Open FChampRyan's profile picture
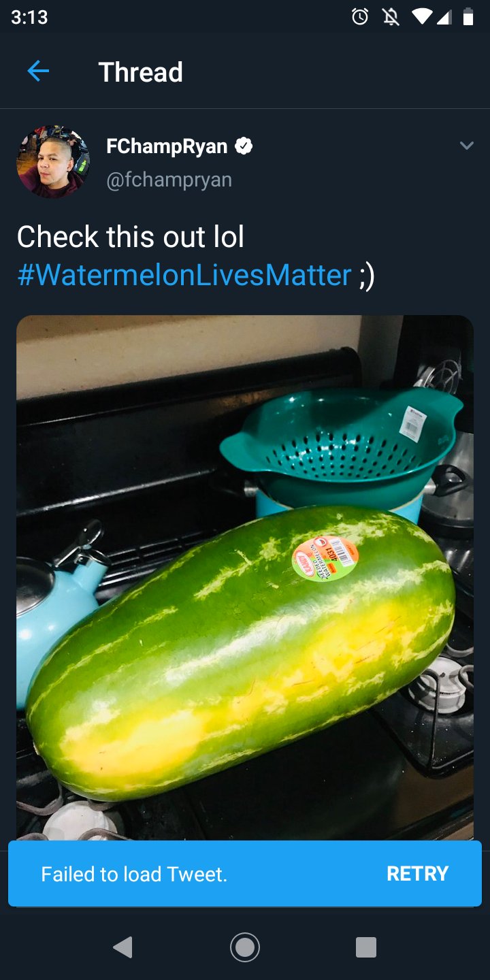The height and width of the screenshot is (980, 490). 53,162
